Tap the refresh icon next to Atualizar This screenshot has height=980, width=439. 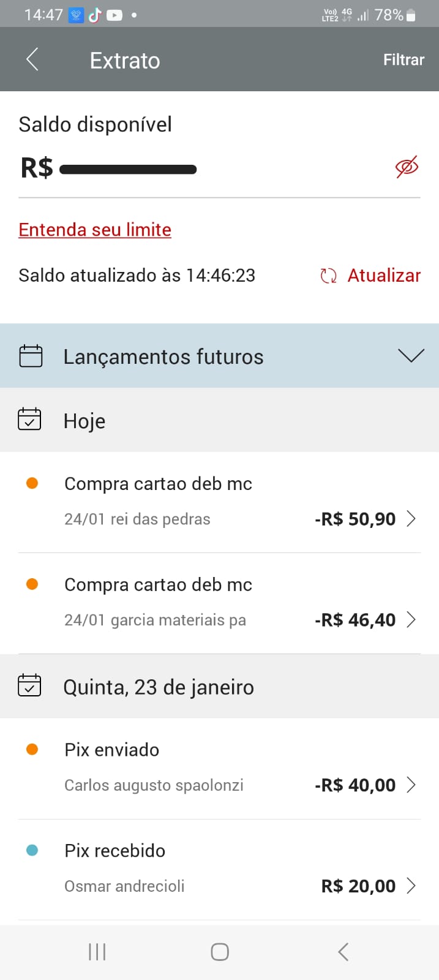coord(329,276)
